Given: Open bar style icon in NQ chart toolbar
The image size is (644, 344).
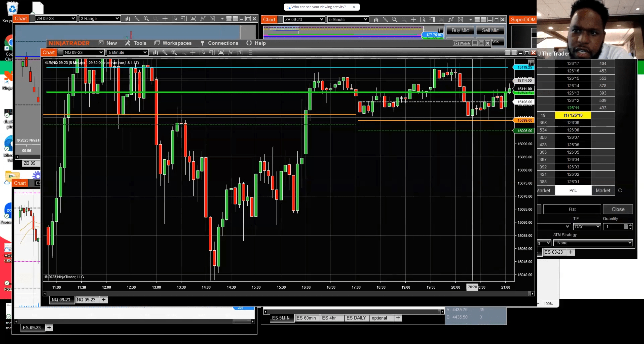Looking at the screenshot, I should (x=156, y=52).
